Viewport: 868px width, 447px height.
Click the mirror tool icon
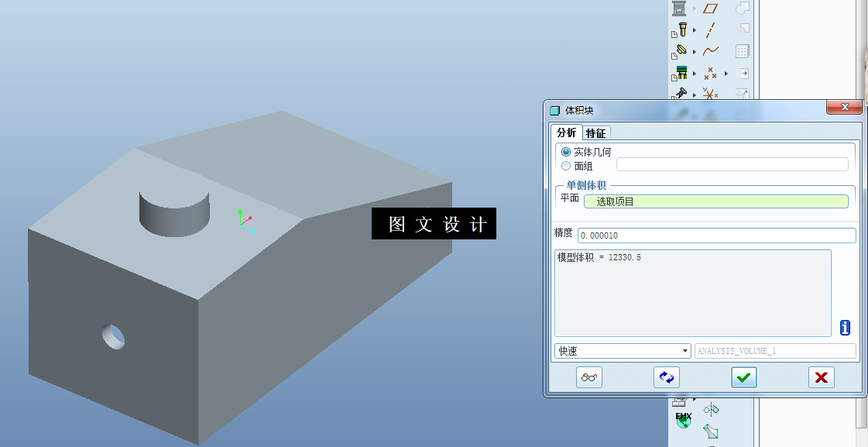coord(711,410)
